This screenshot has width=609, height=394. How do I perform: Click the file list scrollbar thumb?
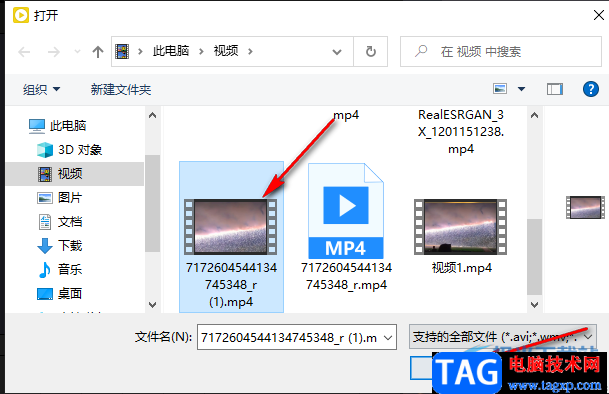(x=534, y=257)
